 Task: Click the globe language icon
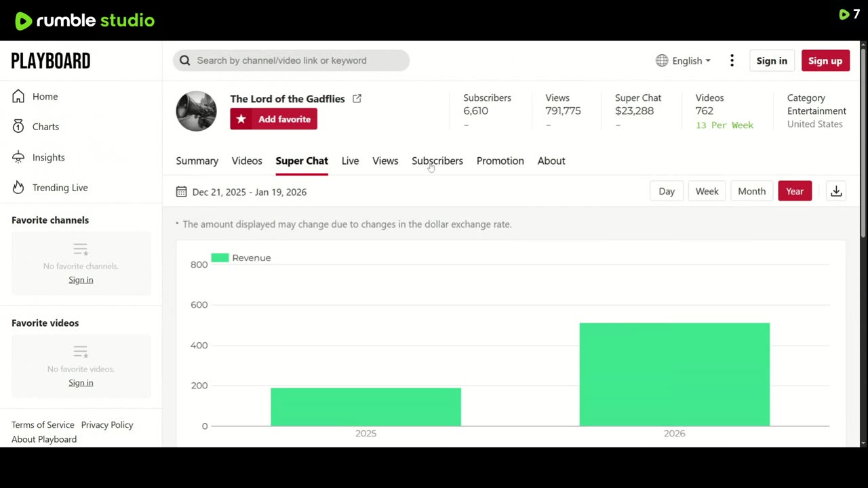coord(662,60)
